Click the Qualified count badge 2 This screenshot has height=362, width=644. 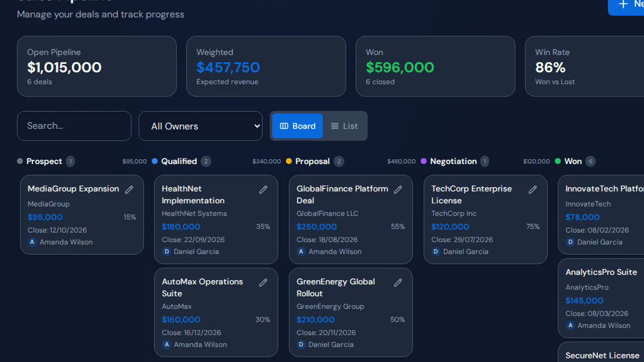pos(206,161)
